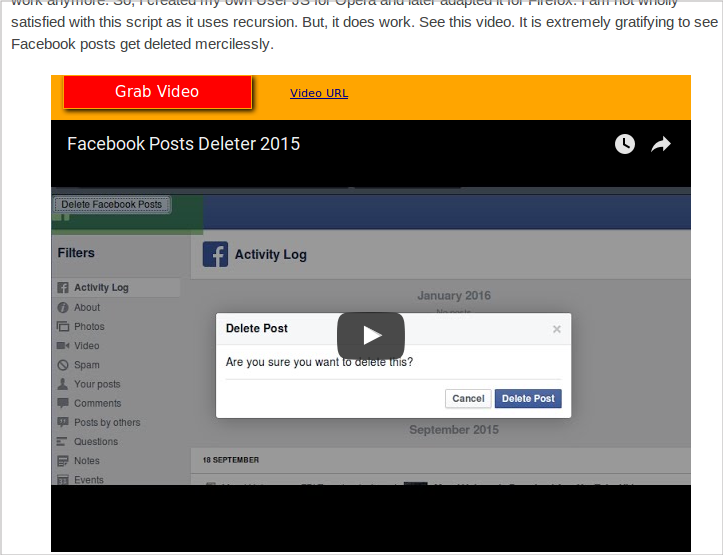The height and width of the screenshot is (555, 723).
Task: Click the red Grab Video button
Action: (x=157, y=92)
